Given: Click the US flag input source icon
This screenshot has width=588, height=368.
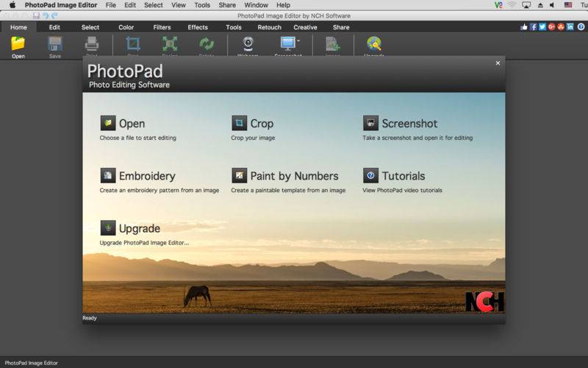Looking at the screenshot, I should point(568,5).
